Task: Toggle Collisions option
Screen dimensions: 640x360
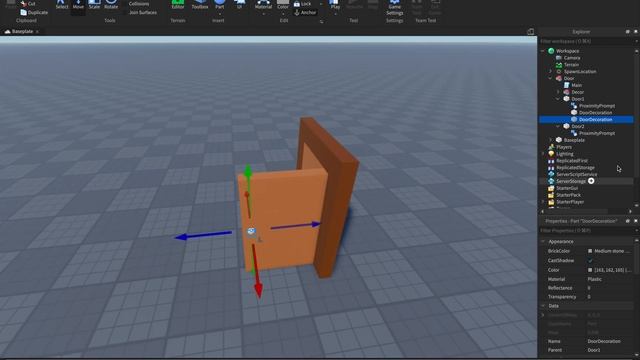Action: coord(139,4)
